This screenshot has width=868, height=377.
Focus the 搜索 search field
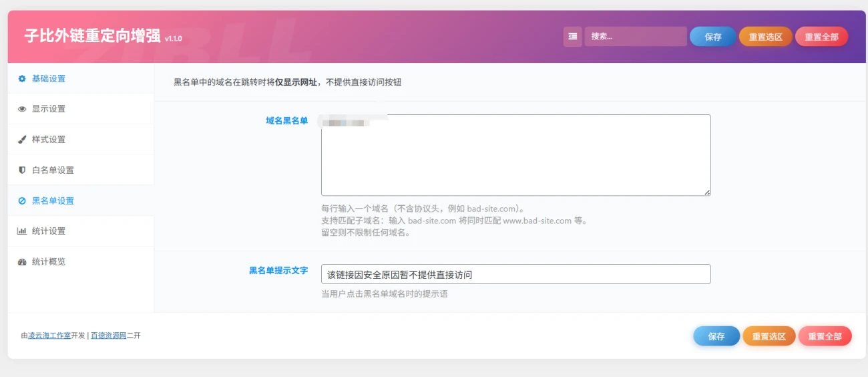[636, 37]
